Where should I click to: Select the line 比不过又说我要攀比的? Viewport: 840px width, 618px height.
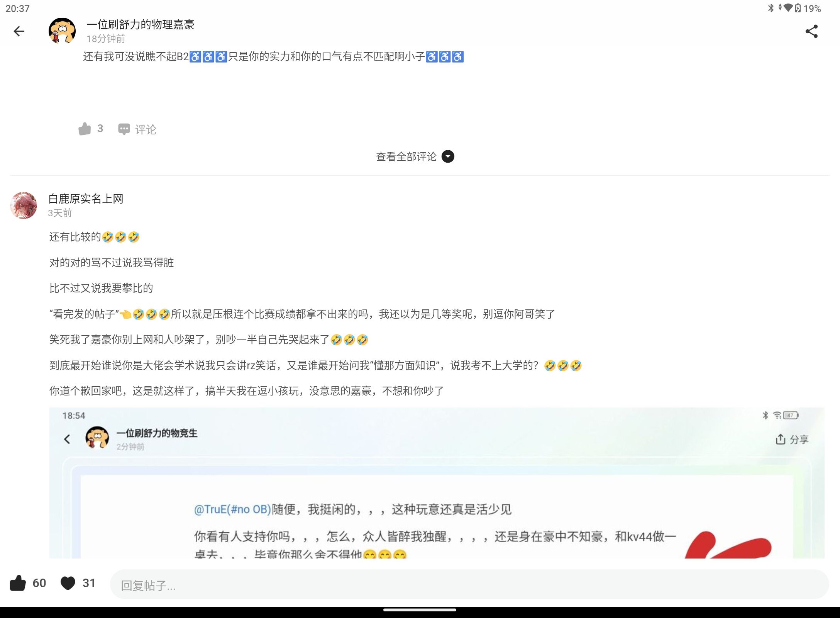click(101, 288)
